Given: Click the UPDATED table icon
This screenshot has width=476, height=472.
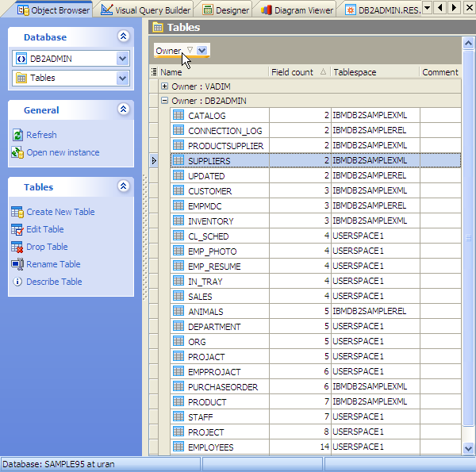Looking at the screenshot, I should tap(178, 175).
